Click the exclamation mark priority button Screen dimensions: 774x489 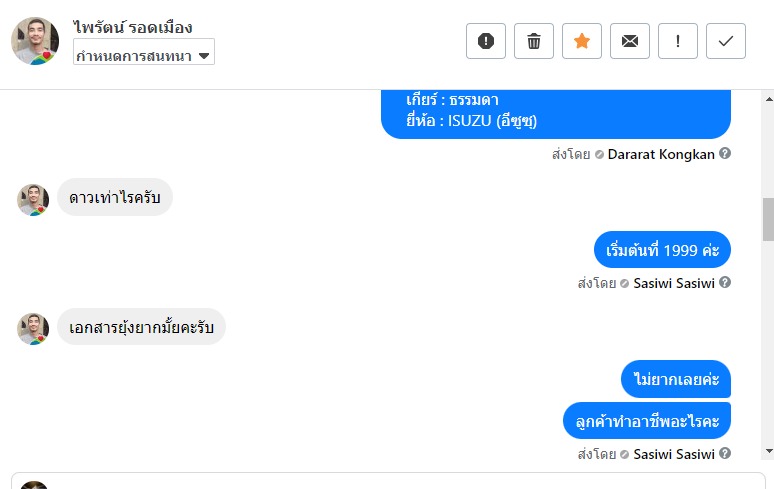(x=678, y=41)
